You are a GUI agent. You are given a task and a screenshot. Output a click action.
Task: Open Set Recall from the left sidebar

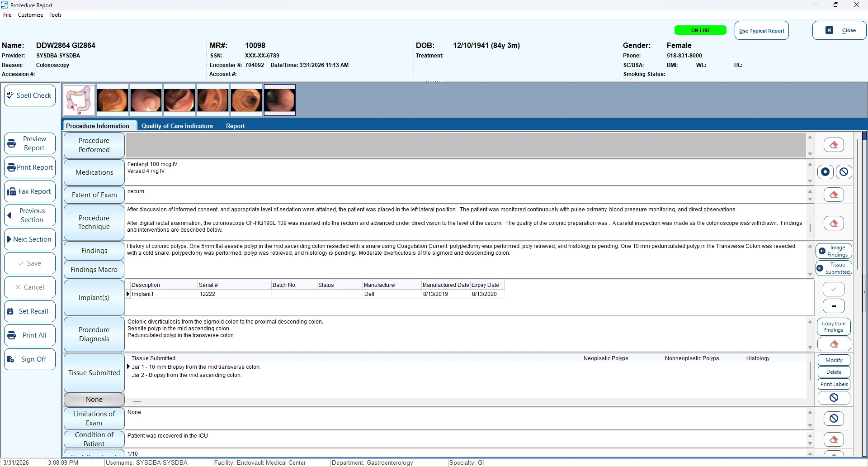pyautogui.click(x=30, y=311)
